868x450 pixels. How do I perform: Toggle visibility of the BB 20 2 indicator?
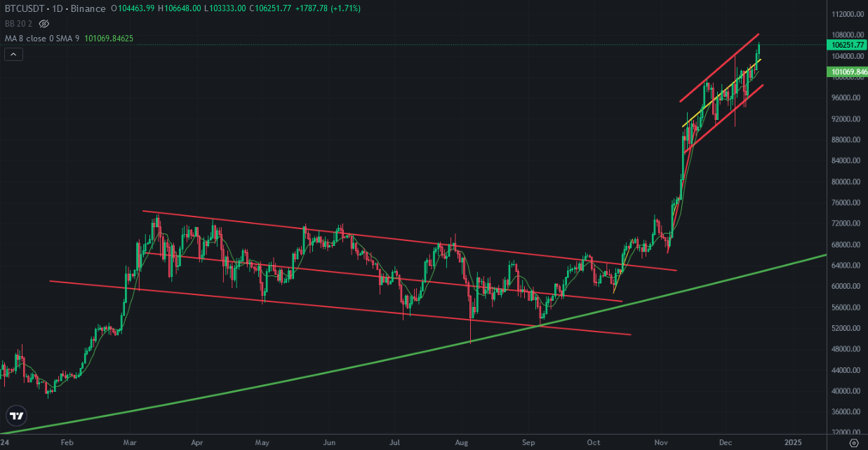coord(44,23)
